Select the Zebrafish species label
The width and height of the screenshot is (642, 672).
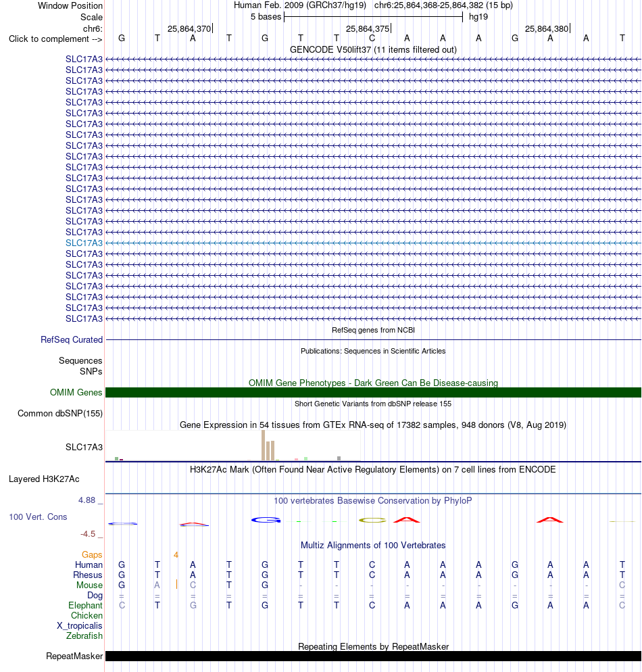[x=84, y=635]
